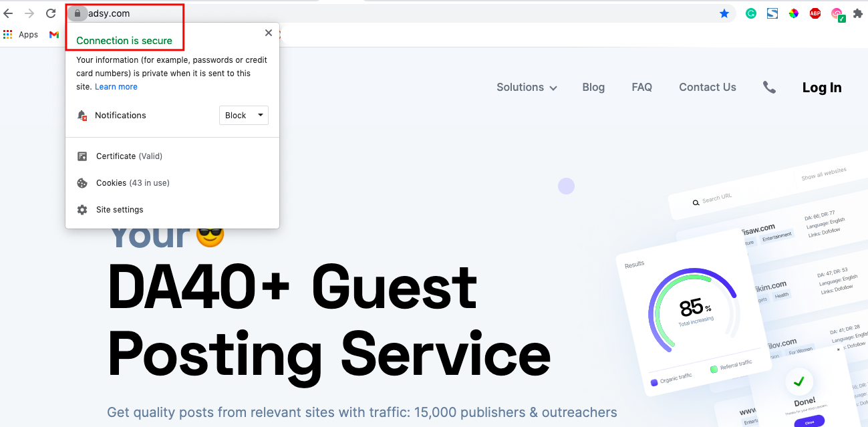Click the 85% circular progress gauge
868x427 pixels.
(x=694, y=310)
